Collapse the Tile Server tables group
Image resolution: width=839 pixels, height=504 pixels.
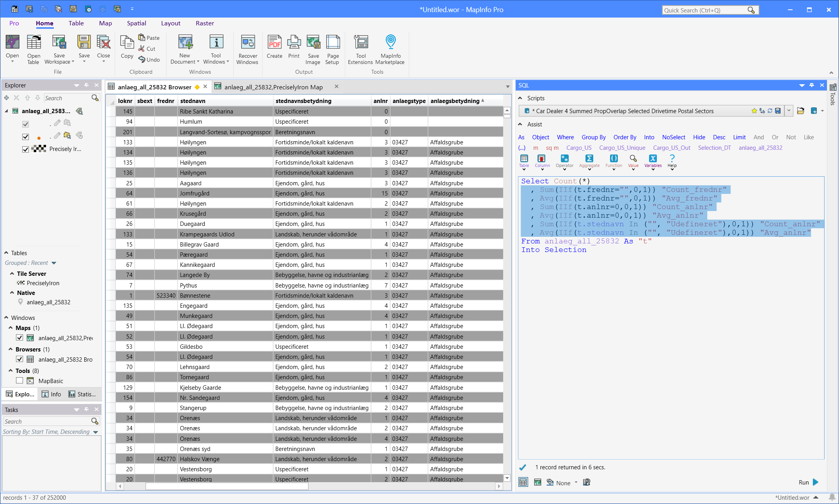click(x=12, y=274)
